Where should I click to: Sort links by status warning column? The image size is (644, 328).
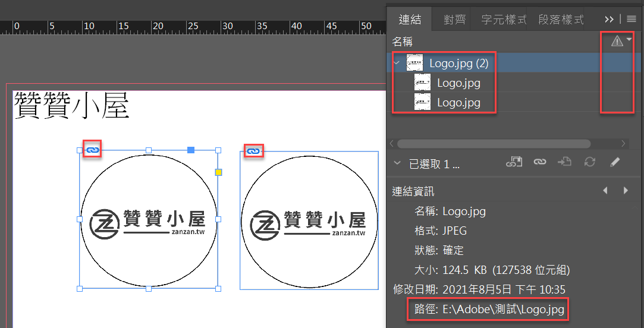click(x=617, y=40)
